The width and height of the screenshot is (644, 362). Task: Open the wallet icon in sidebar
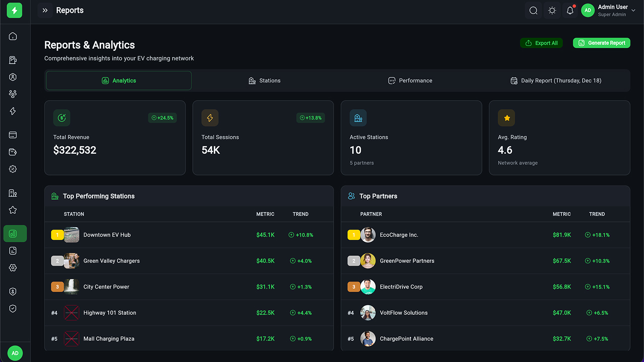(x=13, y=152)
